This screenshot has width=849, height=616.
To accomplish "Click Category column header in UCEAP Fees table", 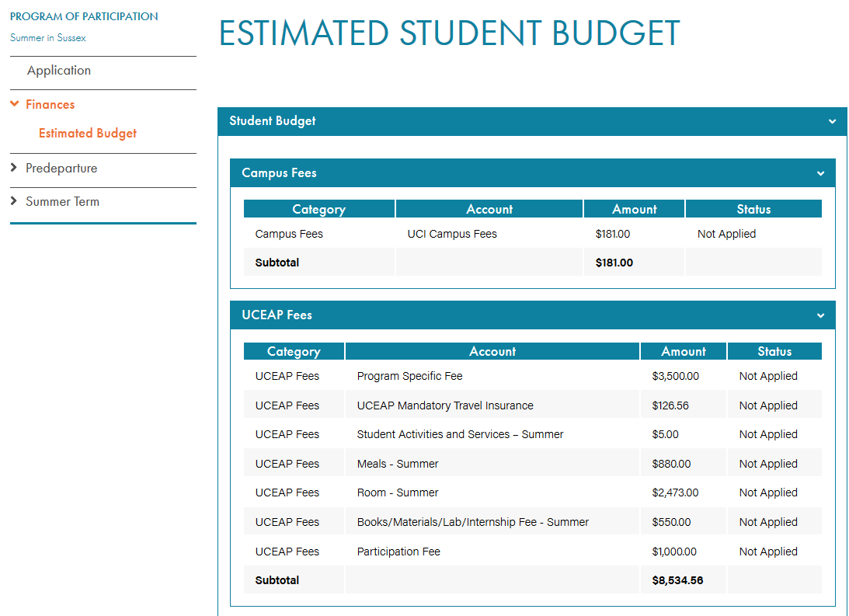I will pyautogui.click(x=294, y=351).
